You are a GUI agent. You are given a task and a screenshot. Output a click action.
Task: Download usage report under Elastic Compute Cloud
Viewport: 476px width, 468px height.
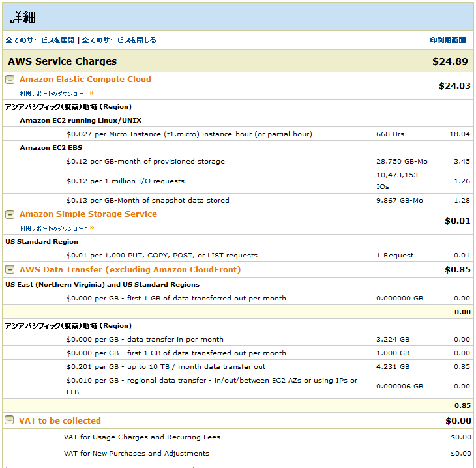click(57, 93)
